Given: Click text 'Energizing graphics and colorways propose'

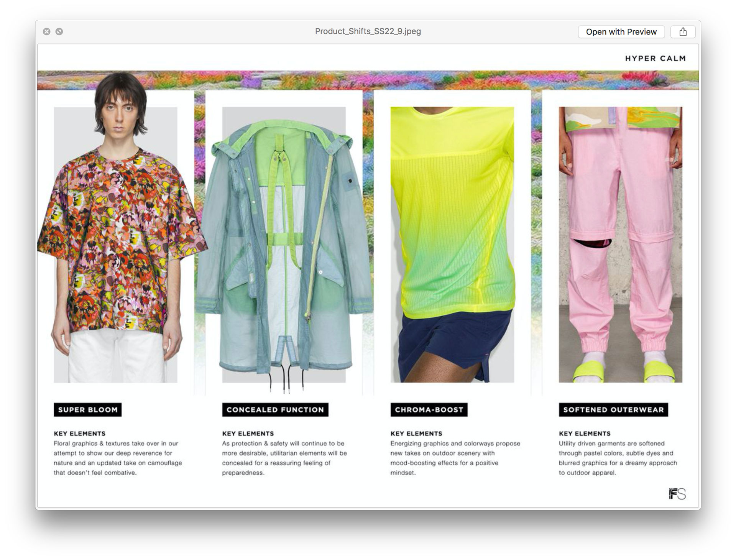Looking at the screenshot, I should click(455, 443).
